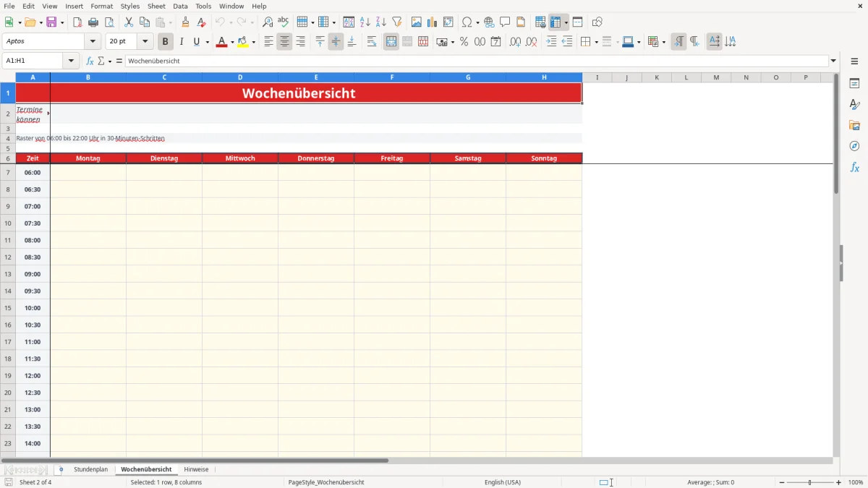Click the Zoom Out minus button
This screenshot has height=488, width=868.
[x=782, y=482]
